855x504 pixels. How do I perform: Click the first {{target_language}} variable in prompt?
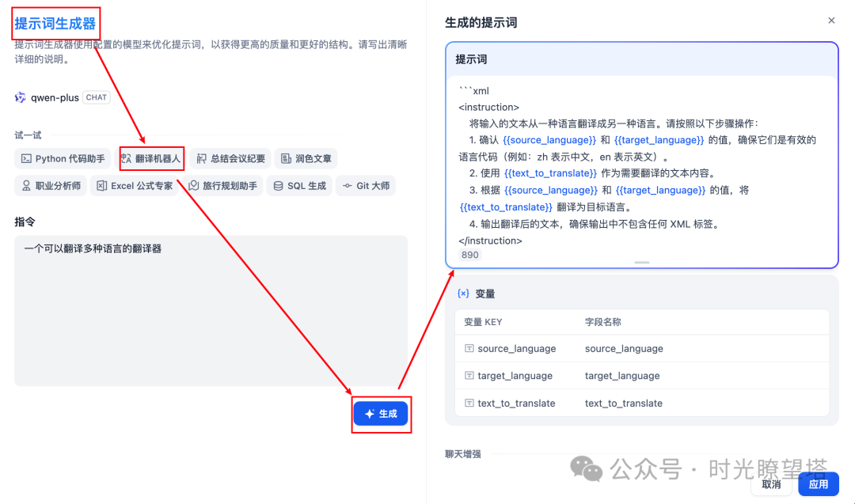[x=659, y=140]
